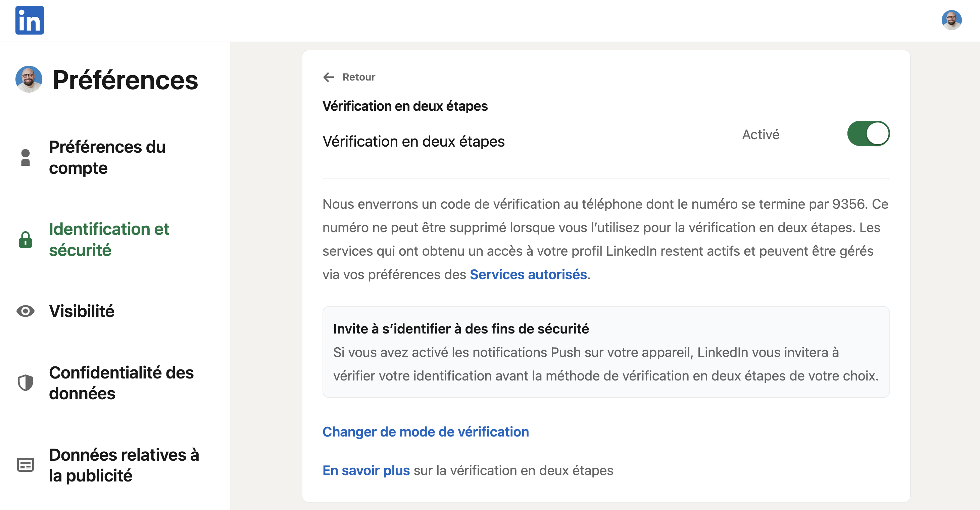Click the ad newspaper icon in sidebar

[x=26, y=465]
